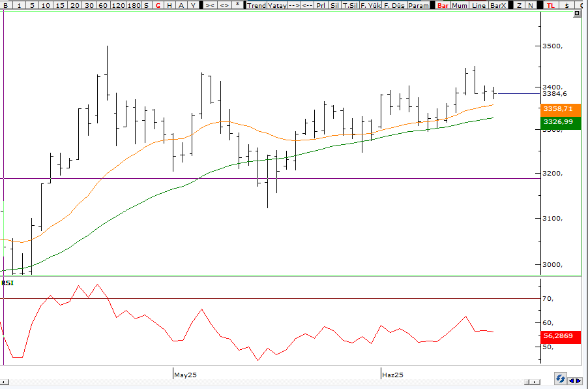Switch to BarX chart type
This screenshot has width=588, height=389.
(499, 5)
